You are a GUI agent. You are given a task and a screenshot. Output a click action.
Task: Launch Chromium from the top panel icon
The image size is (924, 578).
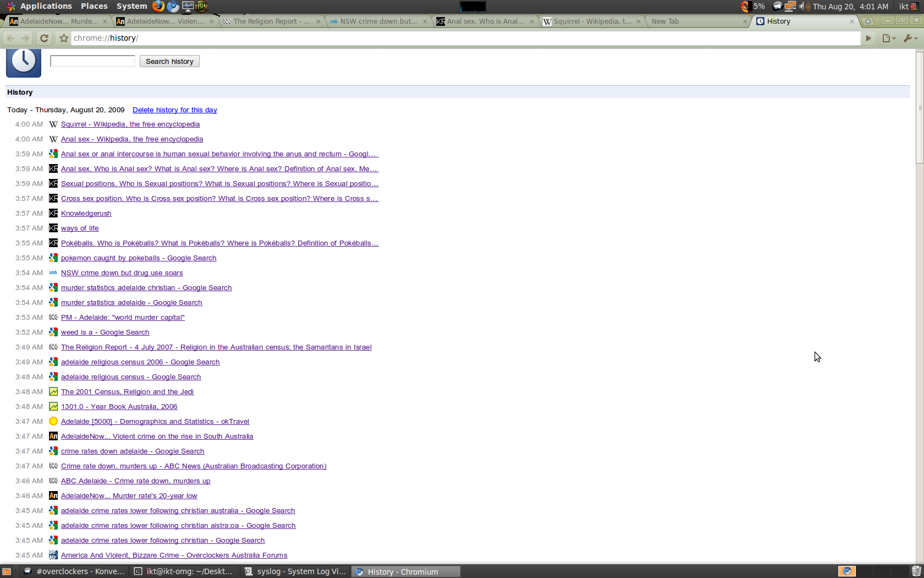pyautogui.click(x=173, y=6)
